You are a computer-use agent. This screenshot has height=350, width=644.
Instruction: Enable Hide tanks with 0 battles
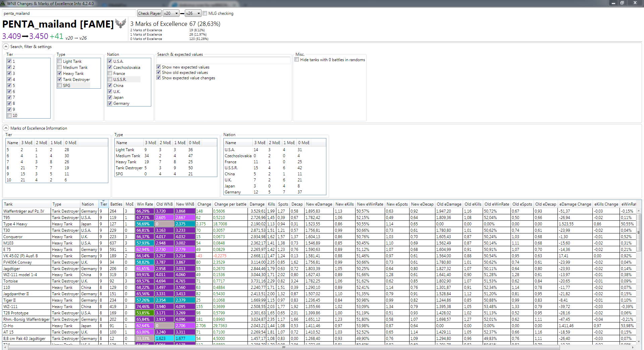297,59
